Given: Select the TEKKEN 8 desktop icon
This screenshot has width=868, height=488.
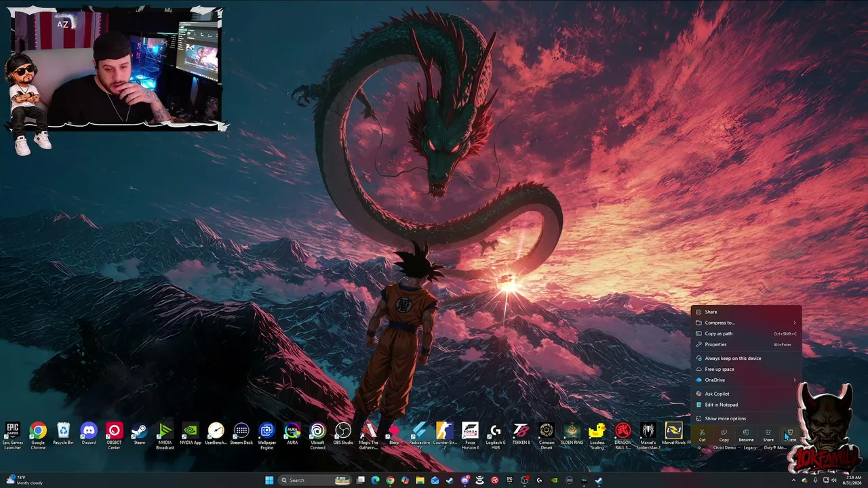Looking at the screenshot, I should point(521,434).
